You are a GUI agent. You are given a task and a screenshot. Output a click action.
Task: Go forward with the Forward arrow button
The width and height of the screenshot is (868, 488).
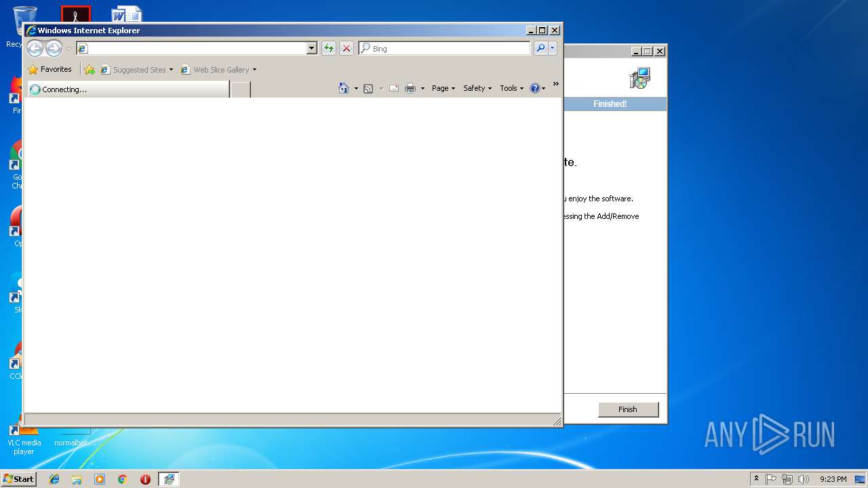click(54, 48)
